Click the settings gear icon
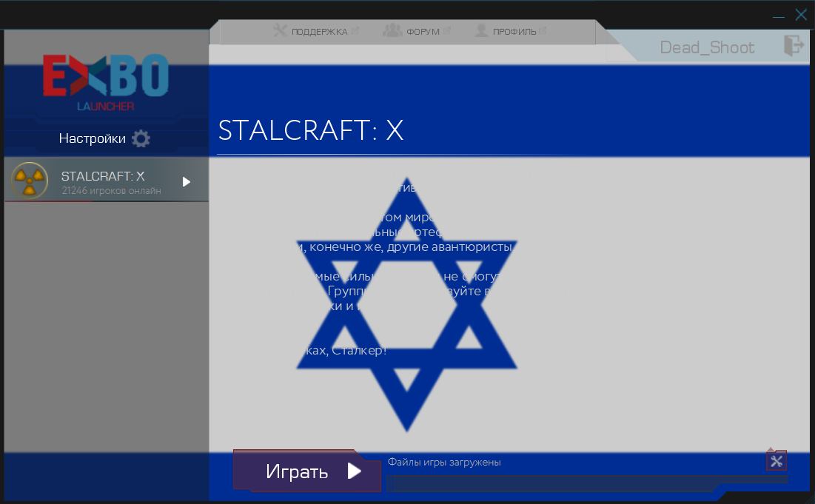The width and height of the screenshot is (815, 504). point(141,138)
